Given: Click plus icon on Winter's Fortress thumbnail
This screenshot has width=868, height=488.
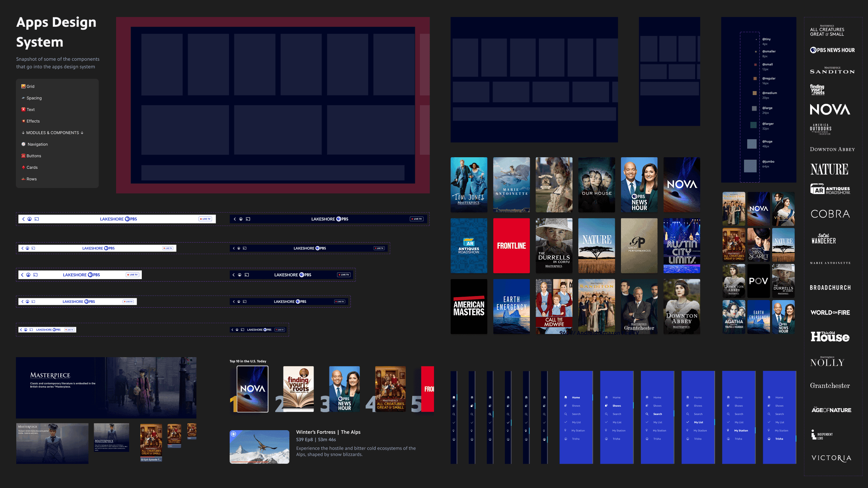Looking at the screenshot, I should coord(234,434).
